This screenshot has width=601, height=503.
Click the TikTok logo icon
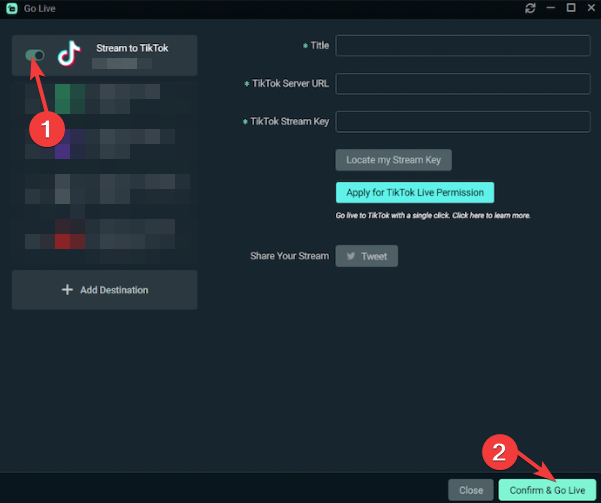coord(69,53)
